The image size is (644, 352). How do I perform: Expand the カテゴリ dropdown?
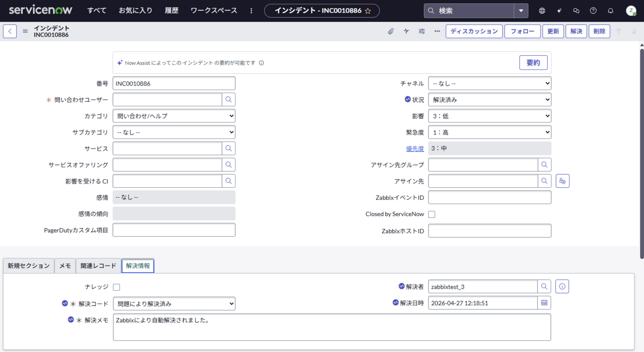tap(174, 116)
